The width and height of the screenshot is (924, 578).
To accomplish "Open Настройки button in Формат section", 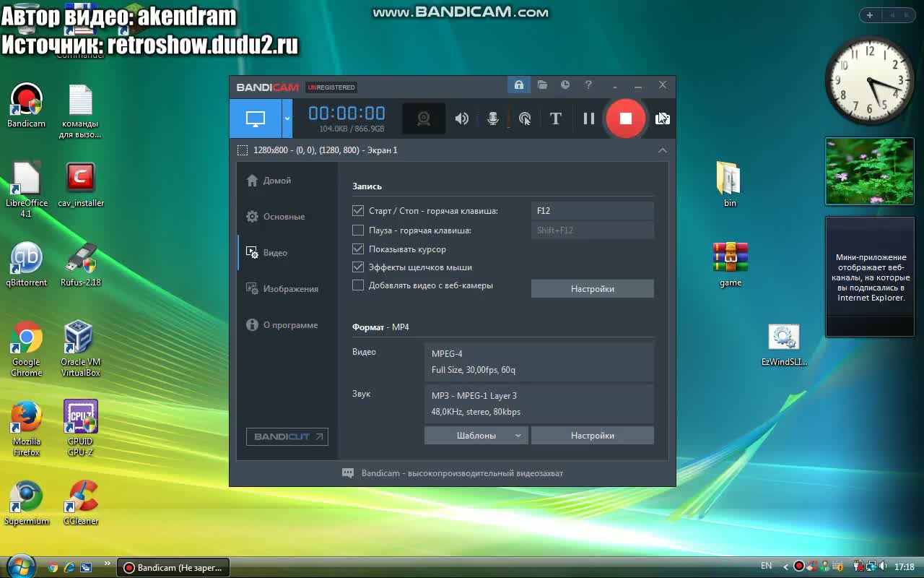I will point(593,436).
